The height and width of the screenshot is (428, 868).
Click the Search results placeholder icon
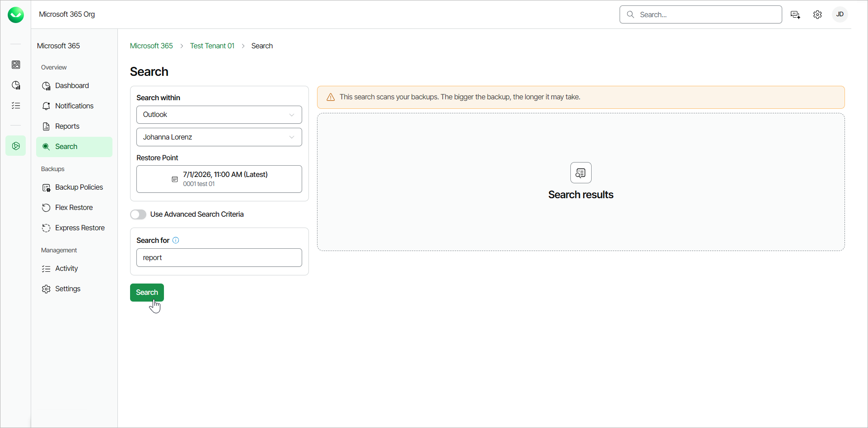(581, 172)
